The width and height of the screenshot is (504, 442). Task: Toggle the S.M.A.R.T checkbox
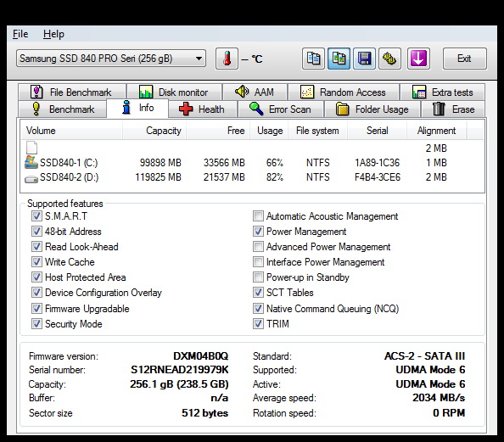(x=36, y=216)
